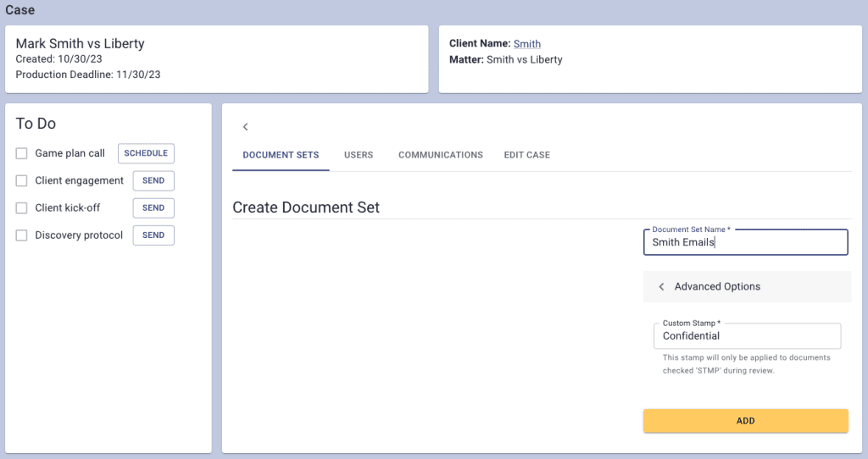868x459 pixels.
Task: Open the Smith client name link
Action: (526, 44)
